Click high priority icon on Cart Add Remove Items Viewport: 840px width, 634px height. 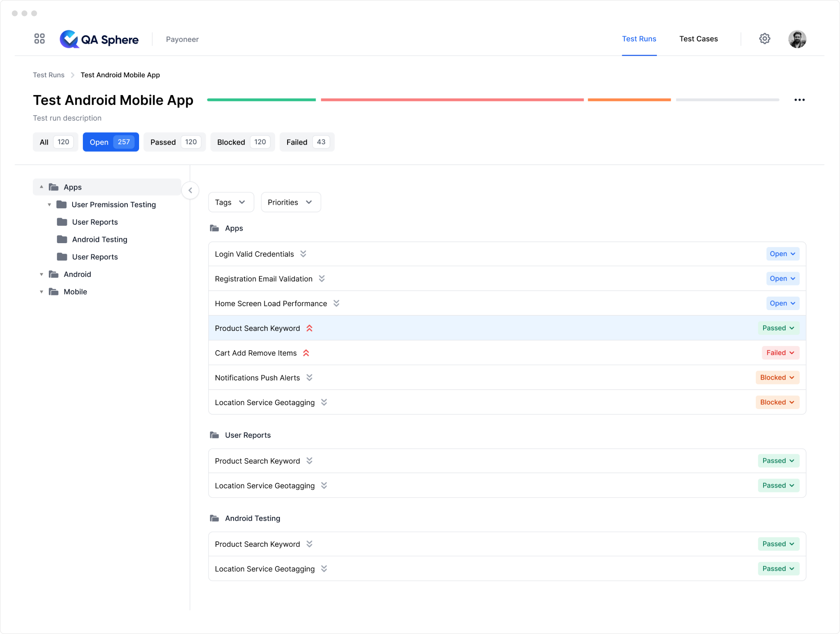[306, 353]
